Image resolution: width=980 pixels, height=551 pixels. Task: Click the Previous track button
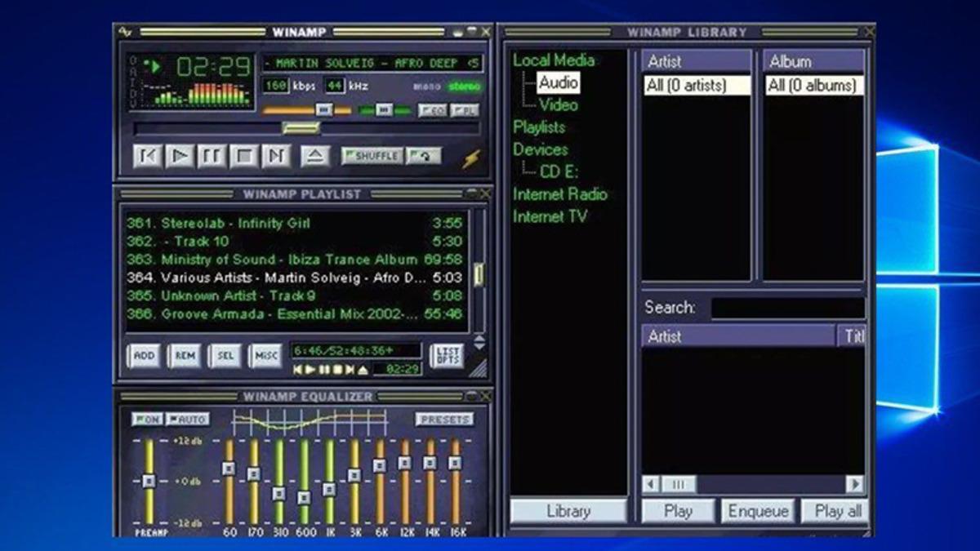[148, 156]
